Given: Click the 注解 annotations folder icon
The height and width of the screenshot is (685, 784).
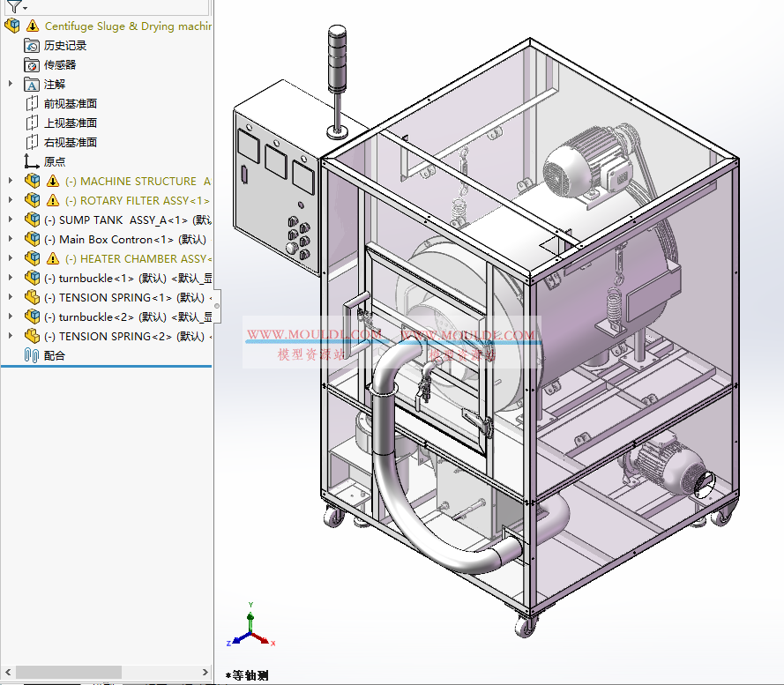Looking at the screenshot, I should (x=33, y=84).
